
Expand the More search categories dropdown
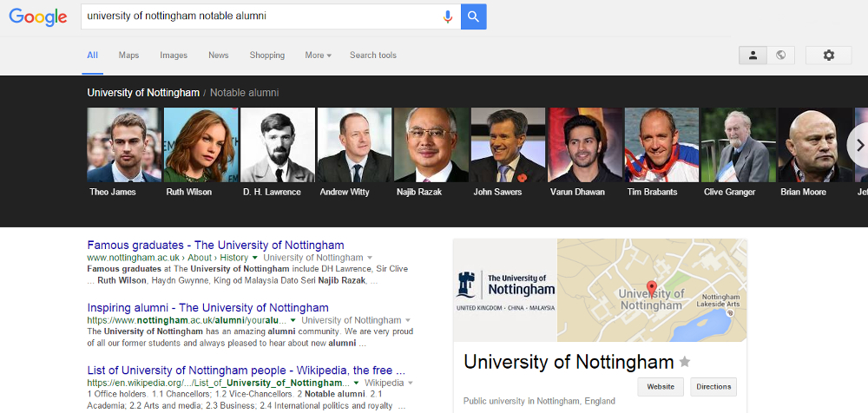click(318, 56)
